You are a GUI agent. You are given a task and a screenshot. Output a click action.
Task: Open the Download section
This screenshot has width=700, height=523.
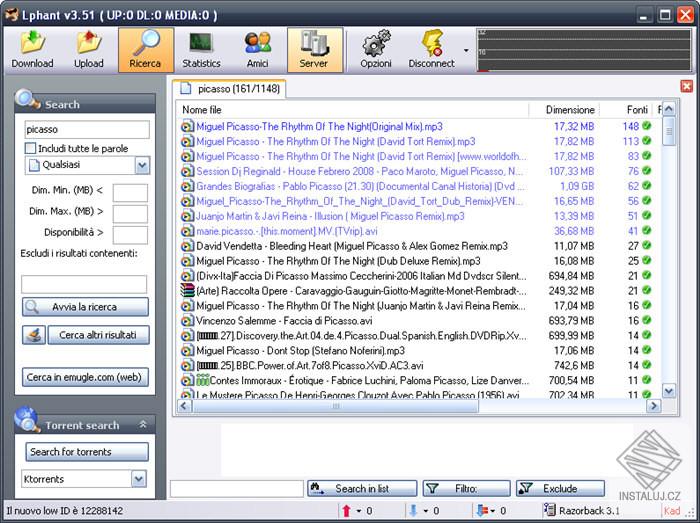(32, 50)
